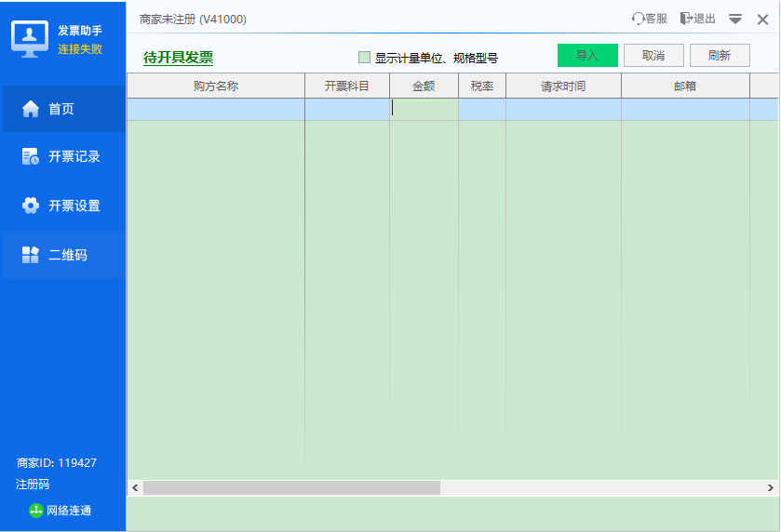Click the 客服 label text
781x532 pixels.
(x=656, y=19)
